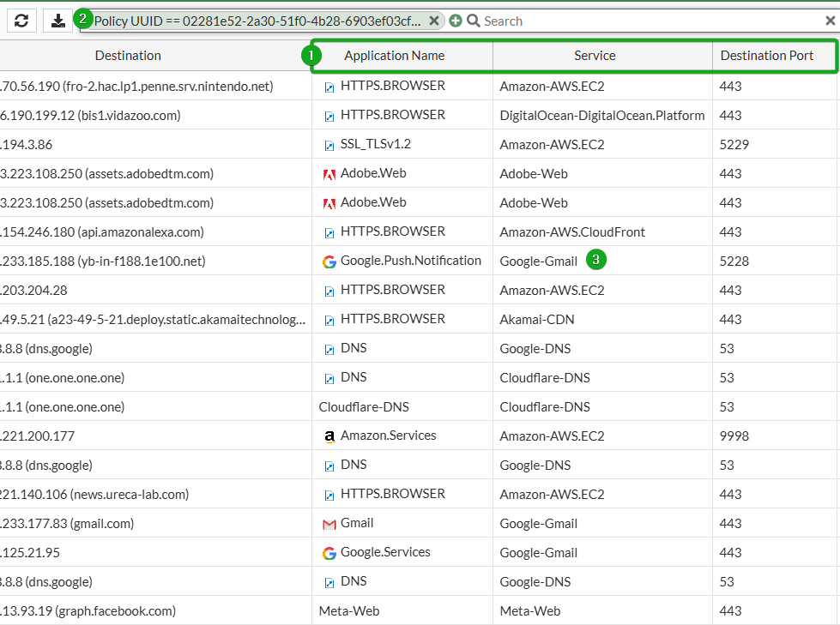Screen dimensions: 840x625
Task: Click the Google.Services Google icon
Action: 329,553
